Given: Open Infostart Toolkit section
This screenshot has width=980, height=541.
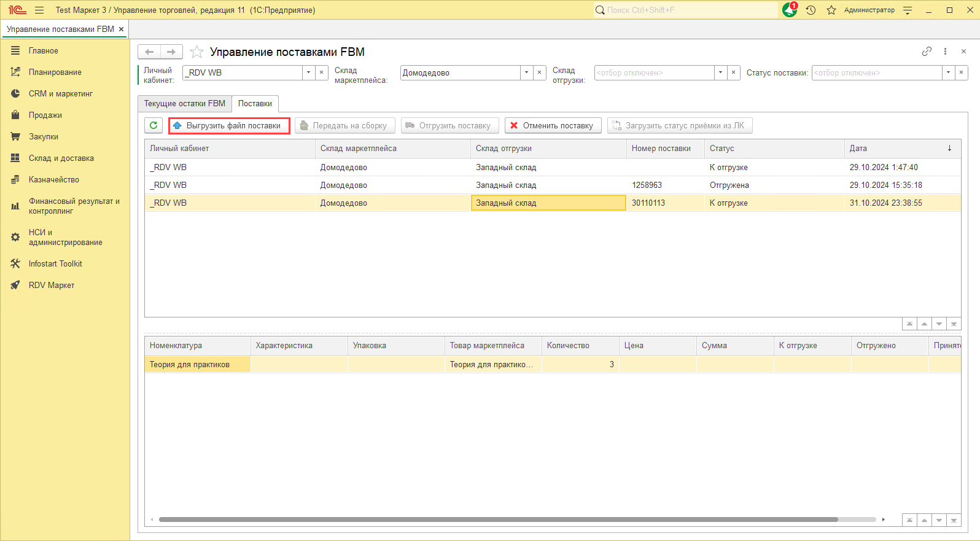Looking at the screenshot, I should pyautogui.click(x=55, y=264).
